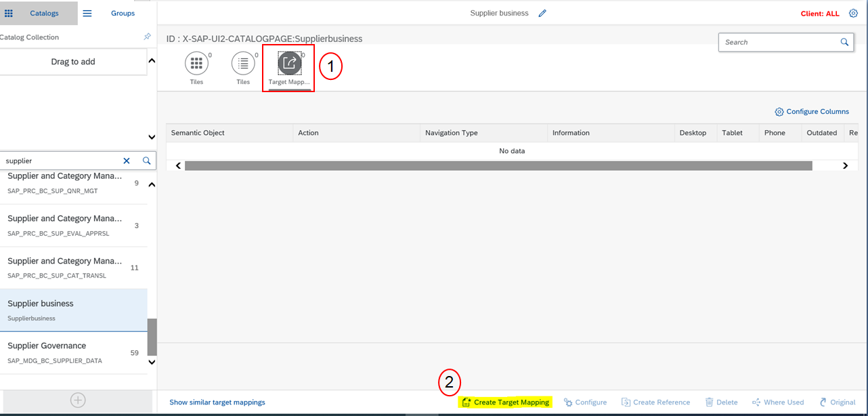This screenshot has height=416, width=868.
Task: Click the pencil icon beside Supplier business title
Action: coord(542,14)
